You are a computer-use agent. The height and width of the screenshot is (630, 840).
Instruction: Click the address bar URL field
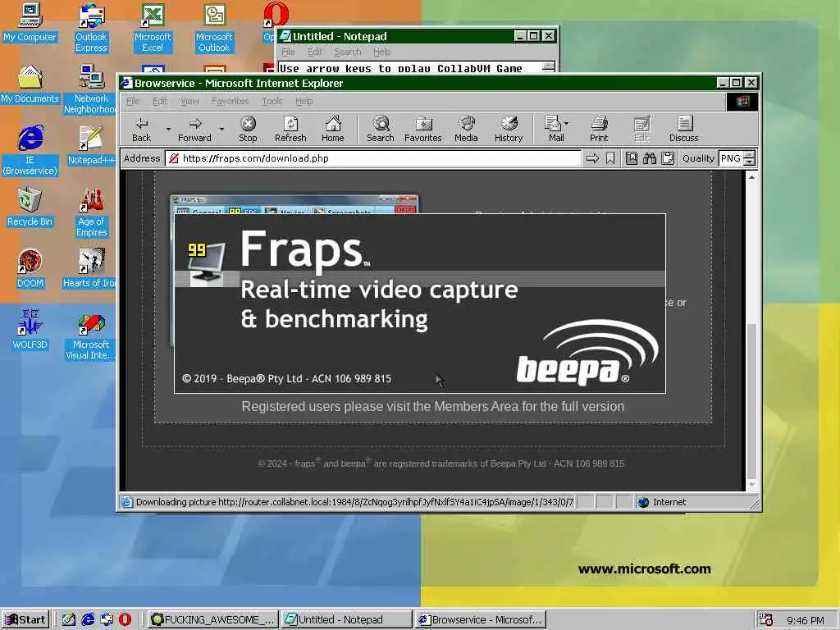[373, 158]
